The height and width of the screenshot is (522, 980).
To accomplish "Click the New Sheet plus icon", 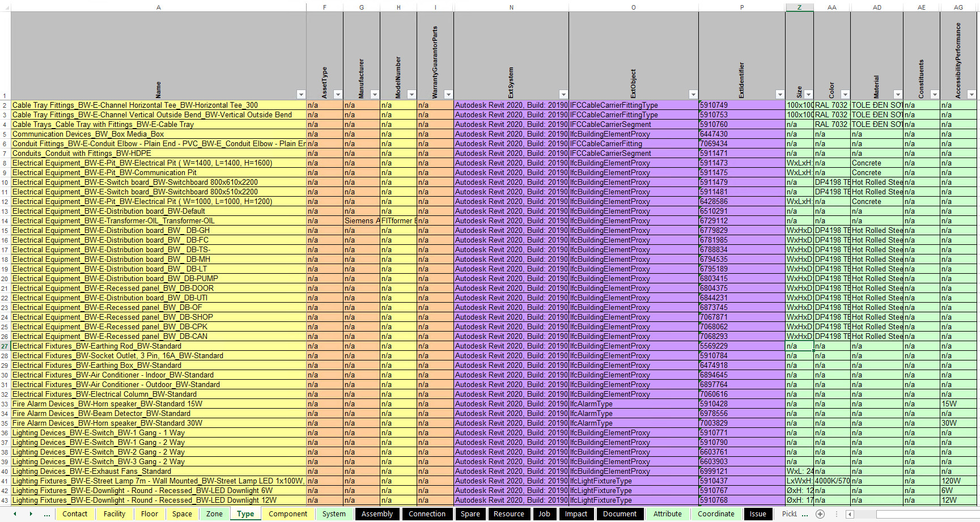I will click(820, 513).
